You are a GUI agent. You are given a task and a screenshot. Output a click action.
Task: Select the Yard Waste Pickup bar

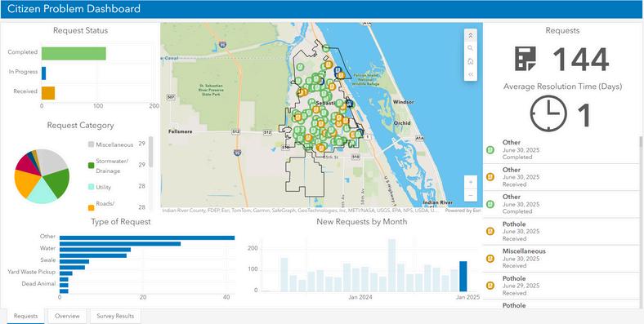tap(65, 273)
